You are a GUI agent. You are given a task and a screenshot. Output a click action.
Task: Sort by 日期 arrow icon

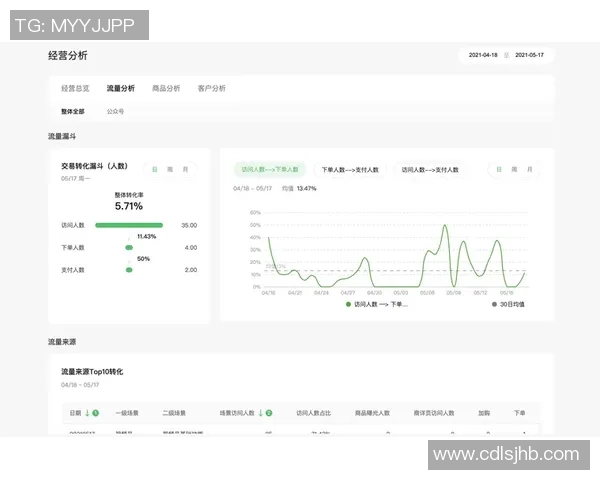(x=87, y=413)
